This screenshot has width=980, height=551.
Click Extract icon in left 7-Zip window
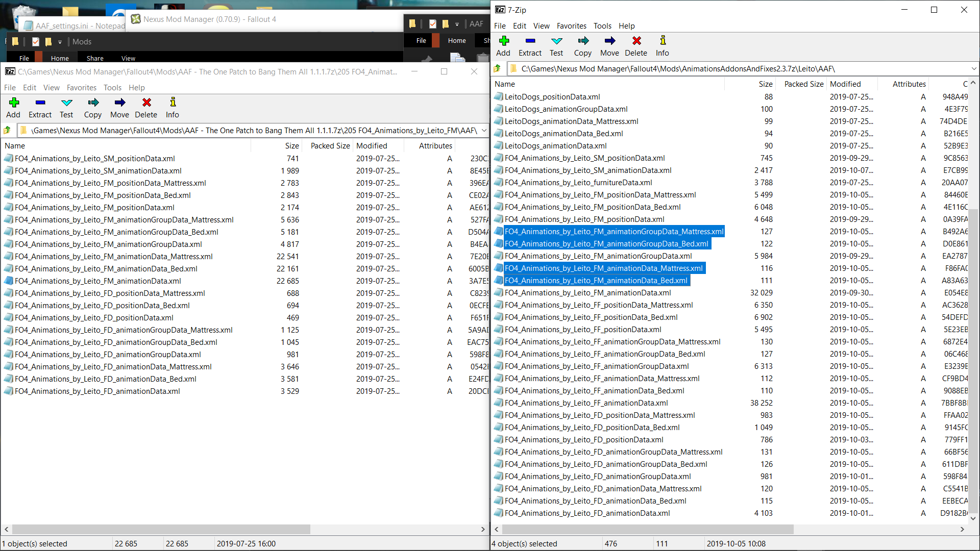(x=40, y=103)
